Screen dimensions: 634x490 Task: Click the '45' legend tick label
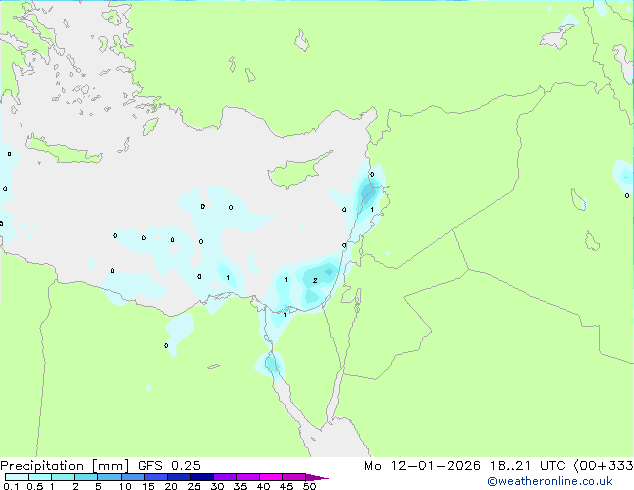pyautogui.click(x=286, y=486)
